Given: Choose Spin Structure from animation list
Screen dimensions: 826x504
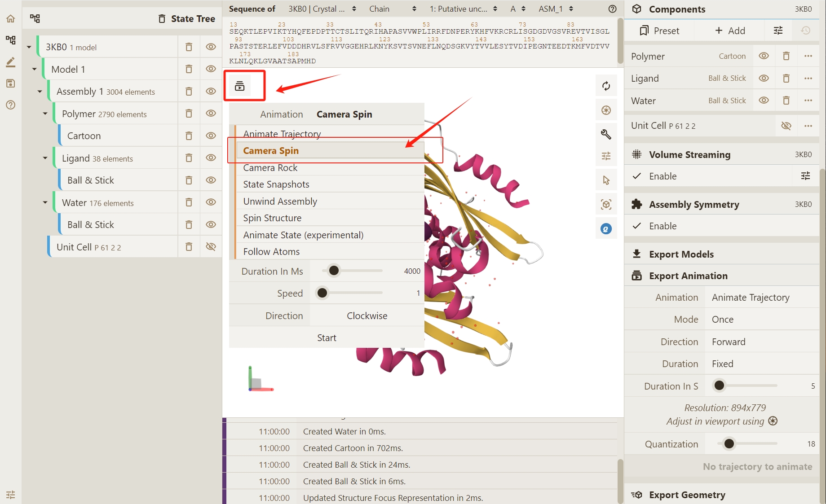Looking at the screenshot, I should click(272, 218).
